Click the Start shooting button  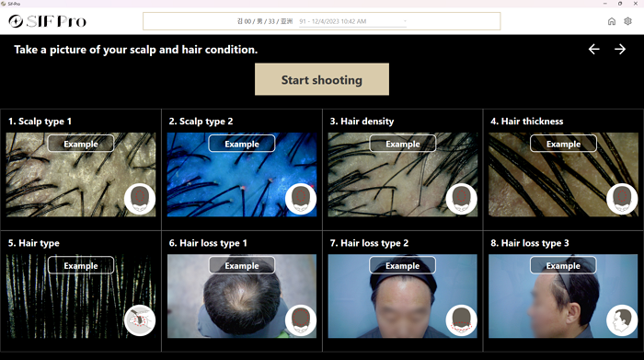[322, 79]
